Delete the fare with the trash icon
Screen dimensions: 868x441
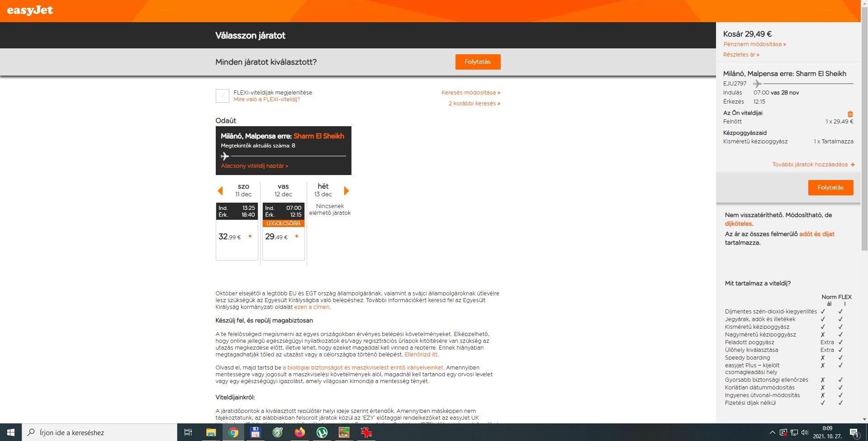(850, 114)
